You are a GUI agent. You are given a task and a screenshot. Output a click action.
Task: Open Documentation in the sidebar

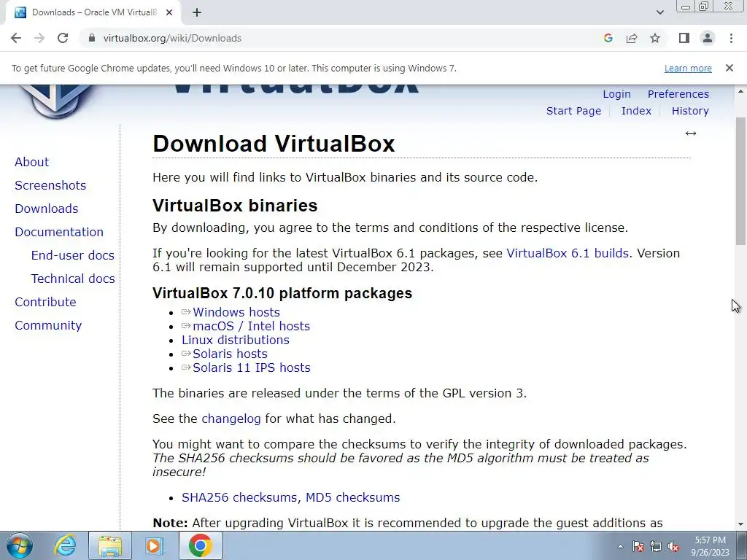[x=58, y=232]
